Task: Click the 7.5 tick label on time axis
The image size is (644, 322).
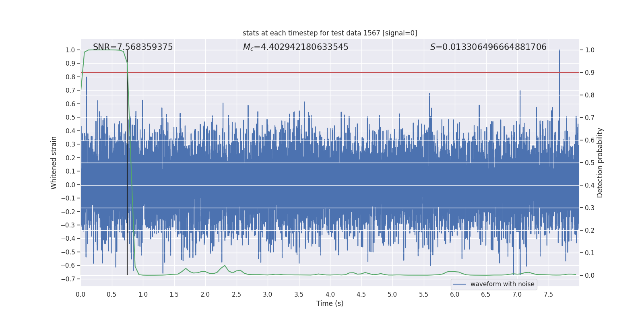Action: [x=548, y=294]
